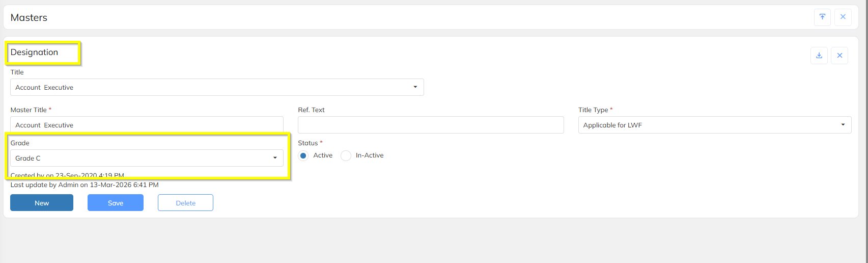
Task: Close the Designation panel
Action: [840, 56]
